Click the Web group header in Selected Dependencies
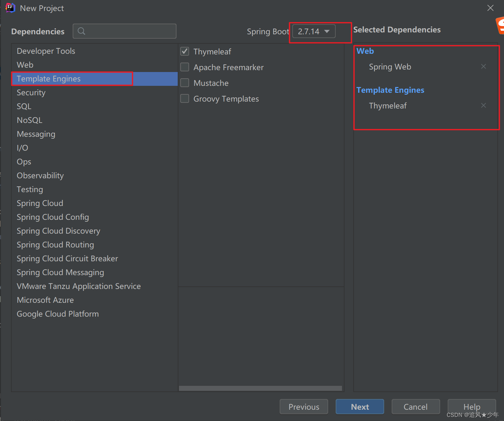The height and width of the screenshot is (421, 504). click(x=365, y=51)
